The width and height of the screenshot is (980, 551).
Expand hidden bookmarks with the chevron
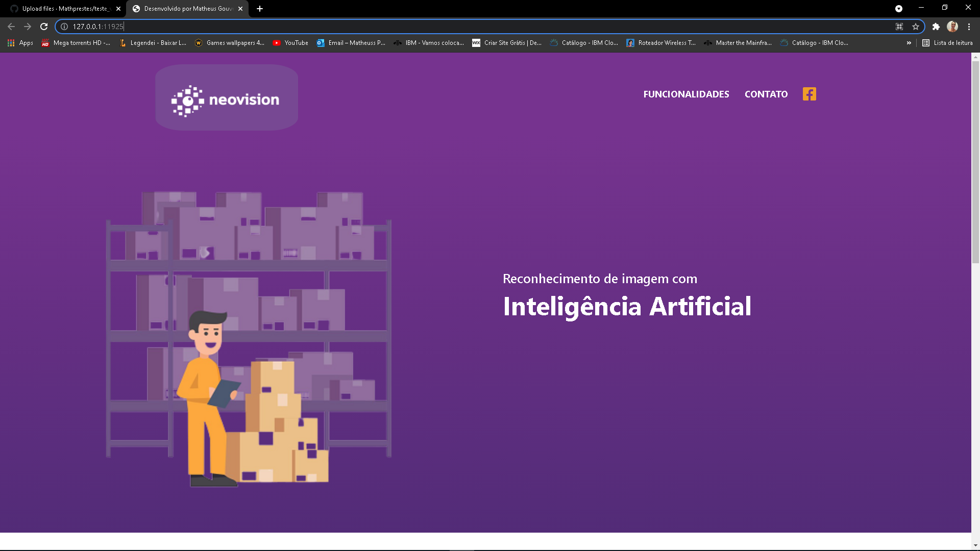[909, 43]
